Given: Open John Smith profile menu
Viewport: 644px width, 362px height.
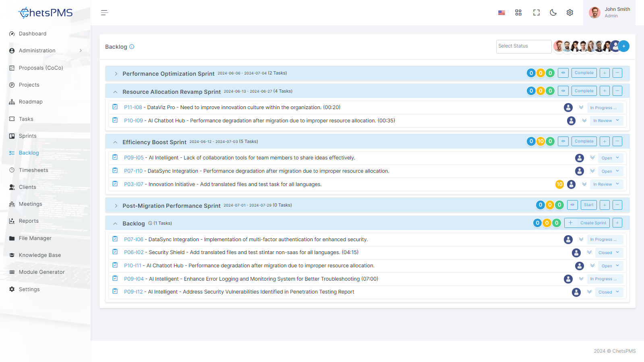Looking at the screenshot, I should [609, 12].
